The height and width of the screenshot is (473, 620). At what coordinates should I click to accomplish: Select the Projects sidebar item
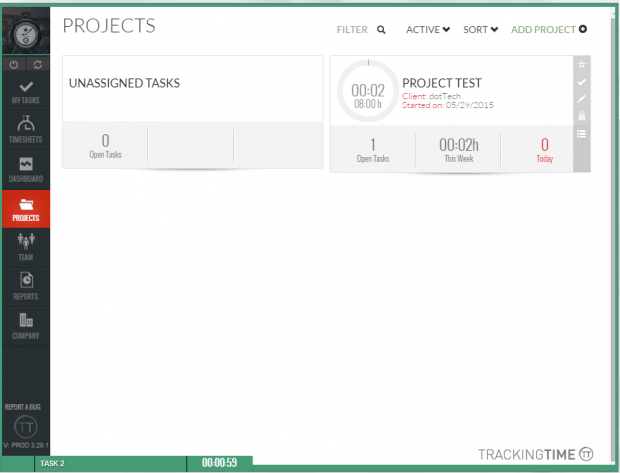(26, 209)
